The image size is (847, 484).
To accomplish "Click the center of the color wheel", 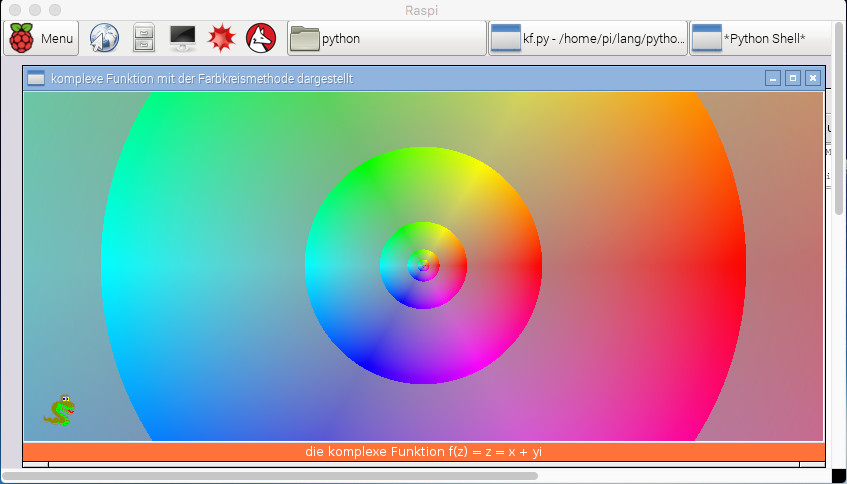I will [x=423, y=266].
